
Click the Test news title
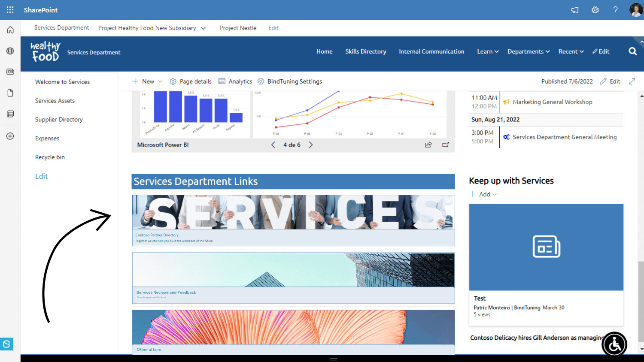pyautogui.click(x=480, y=299)
